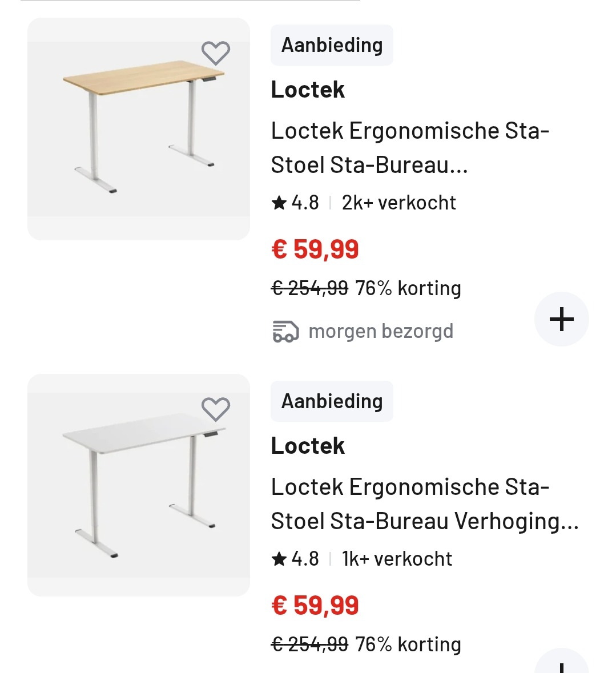Click the star rating icon of second product
The width and height of the screenshot is (616, 673).
(x=279, y=559)
